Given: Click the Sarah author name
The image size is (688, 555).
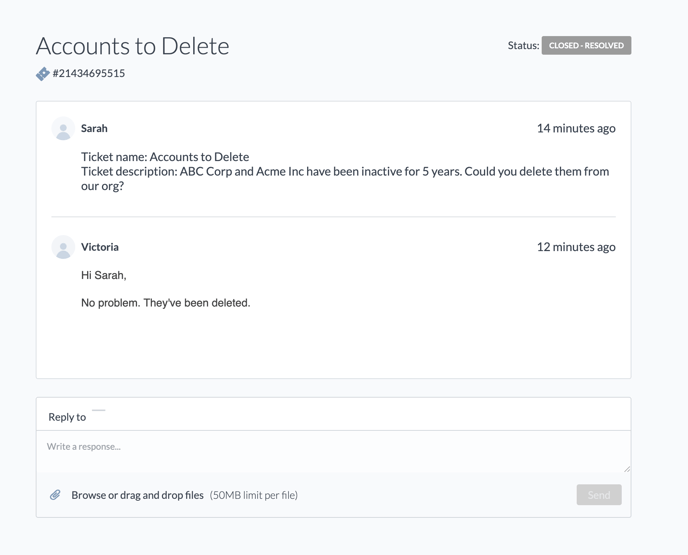Looking at the screenshot, I should click(x=94, y=129).
